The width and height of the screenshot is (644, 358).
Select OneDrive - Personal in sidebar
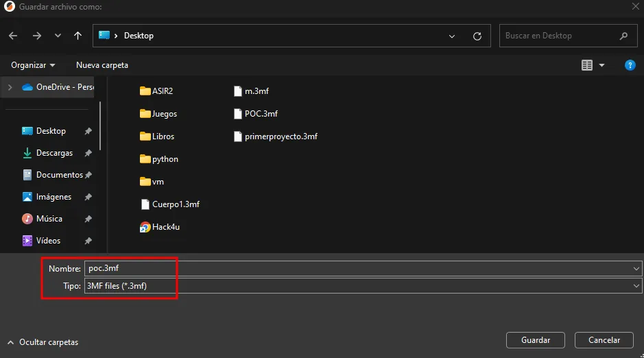[58, 87]
